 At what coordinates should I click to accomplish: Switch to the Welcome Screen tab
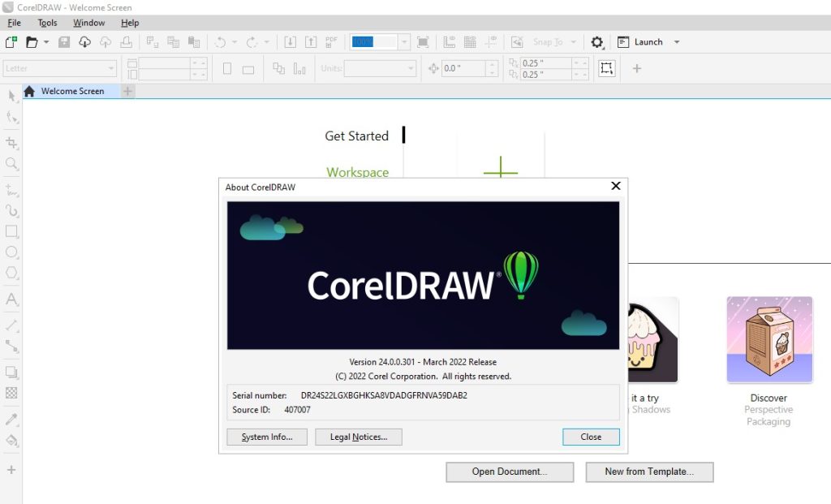(x=72, y=91)
